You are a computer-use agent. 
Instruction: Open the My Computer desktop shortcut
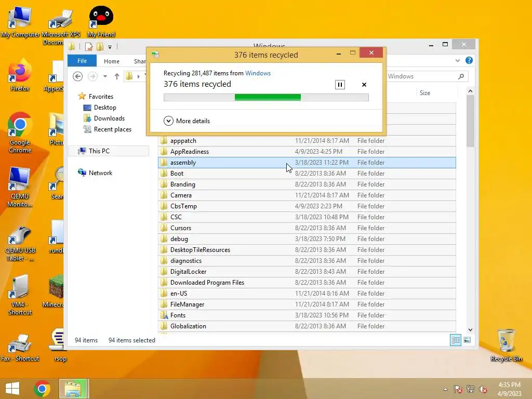pyautogui.click(x=20, y=22)
